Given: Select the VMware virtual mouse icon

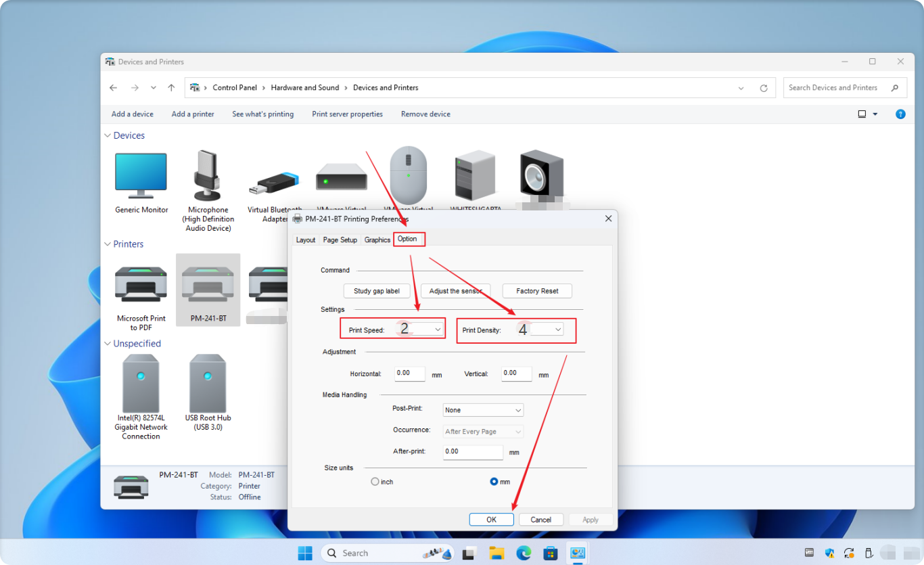Looking at the screenshot, I should tap(409, 174).
